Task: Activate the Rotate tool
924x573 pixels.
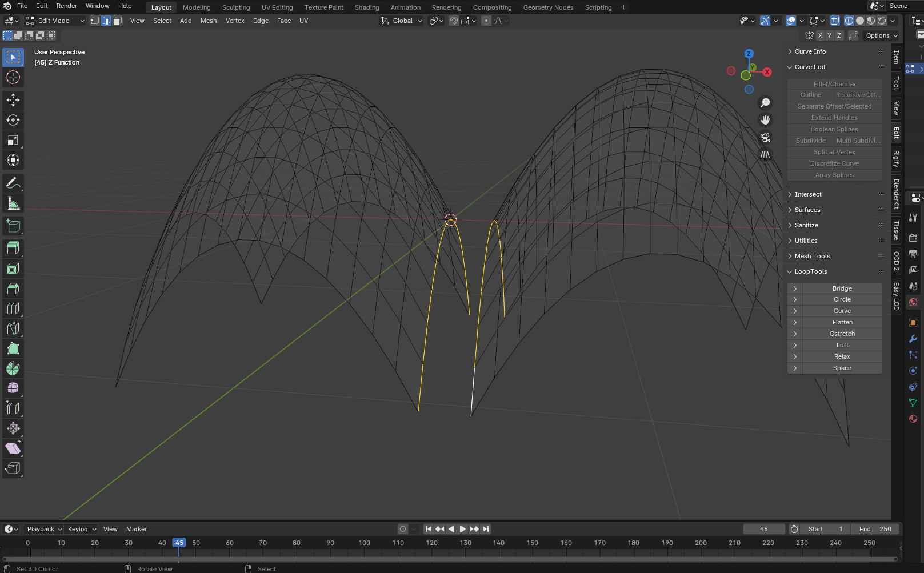Action: point(13,120)
